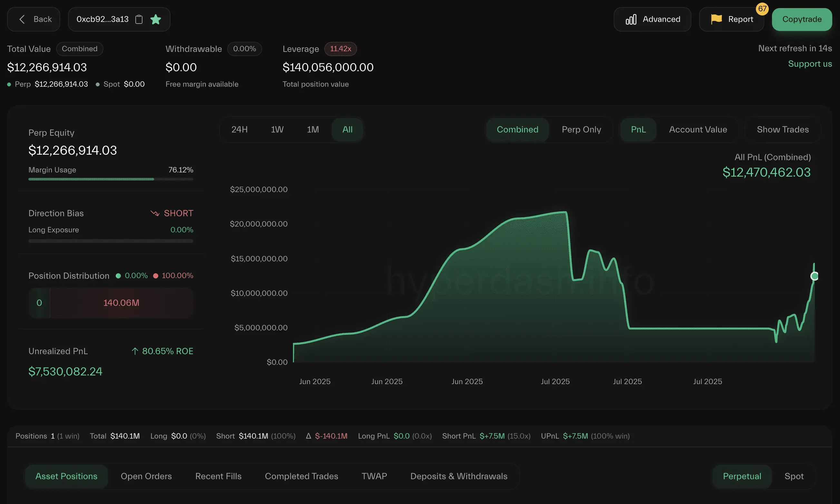840x504 pixels.
Task: Click the Report flag button
Action: [731, 19]
